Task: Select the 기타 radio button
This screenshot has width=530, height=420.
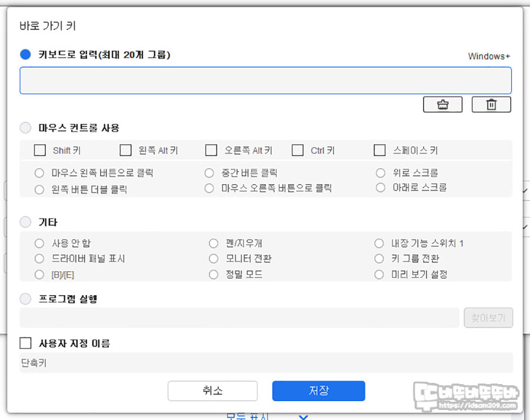Action: coord(25,222)
